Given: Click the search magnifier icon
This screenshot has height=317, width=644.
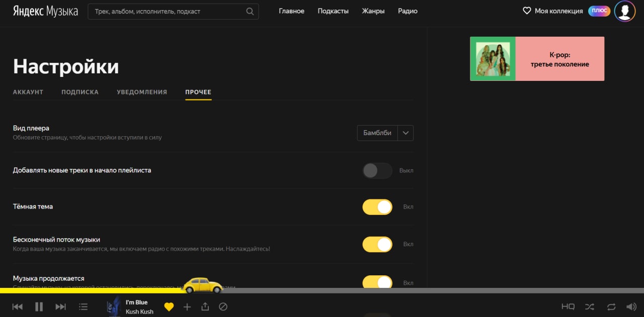Looking at the screenshot, I should click(250, 11).
